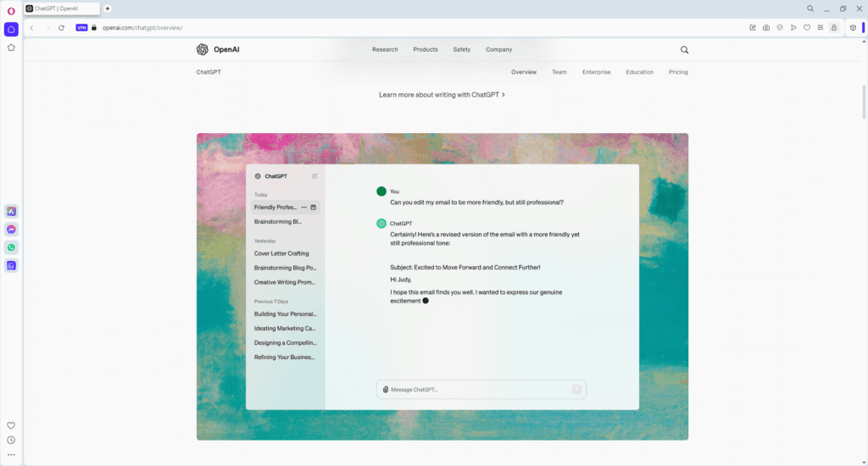Open a new tab with plus button
The image size is (868, 466).
point(108,8)
